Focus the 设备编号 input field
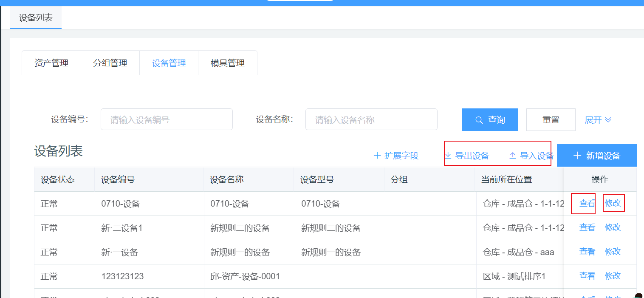Screen dimensions: 644x298 click(167, 119)
